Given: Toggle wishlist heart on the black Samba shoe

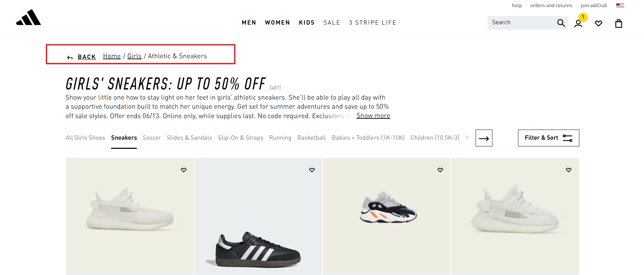Looking at the screenshot, I should coord(312,170).
